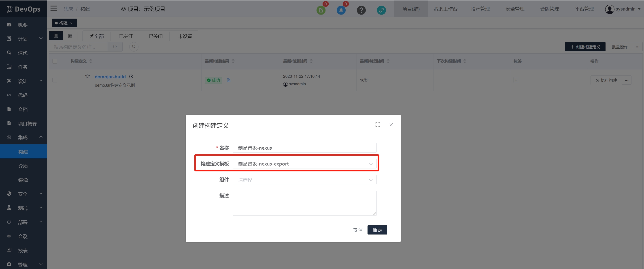Open the 平台管理 menu
Viewport: 644px width, 269px height.
[584, 9]
